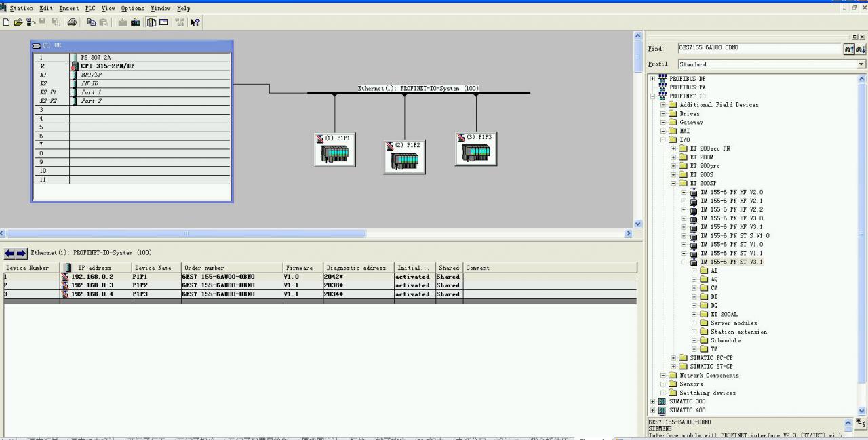Click the Configure Network toolbar icon

[180, 22]
